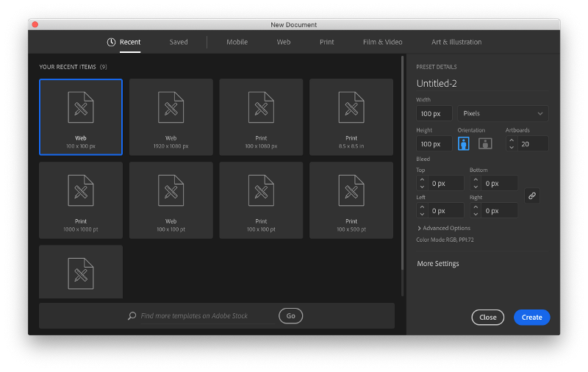
Task: Close the New Document window with red button
Action: coord(35,24)
